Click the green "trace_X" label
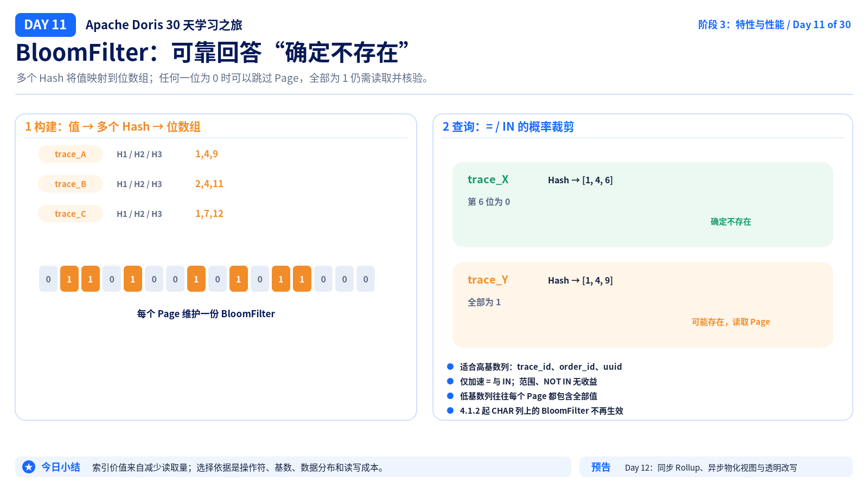The height and width of the screenshot is (488, 868). click(488, 179)
